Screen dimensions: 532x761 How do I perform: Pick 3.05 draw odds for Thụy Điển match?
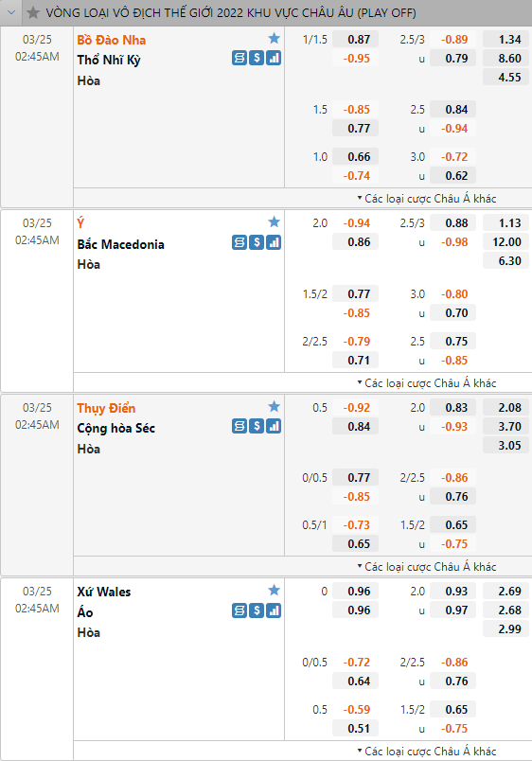coord(505,445)
